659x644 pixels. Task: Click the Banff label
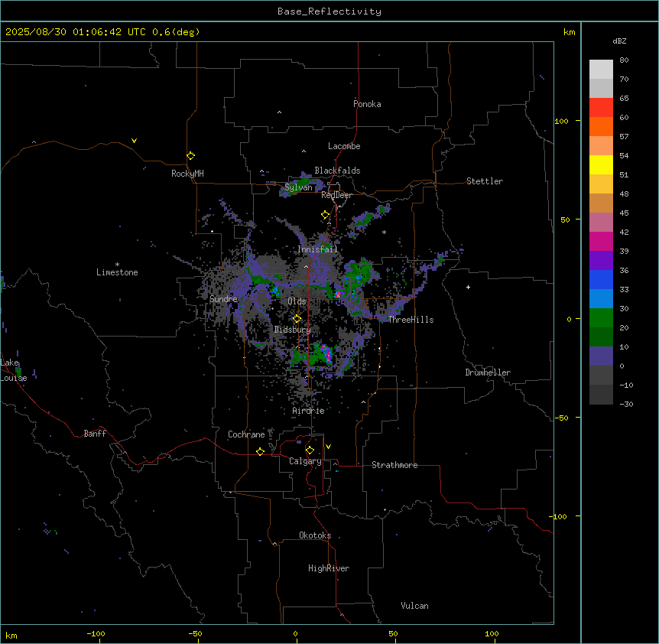point(95,434)
